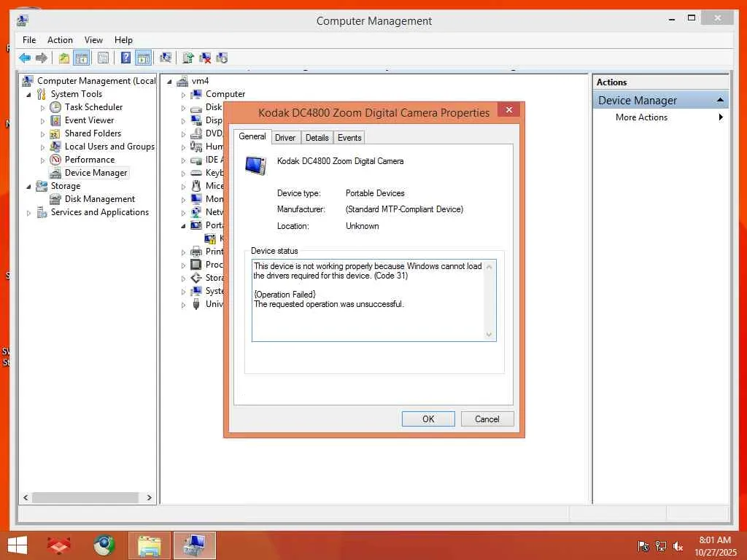Collapse the Portable Devices category
The width and height of the screenshot is (747, 560).
[x=183, y=226]
